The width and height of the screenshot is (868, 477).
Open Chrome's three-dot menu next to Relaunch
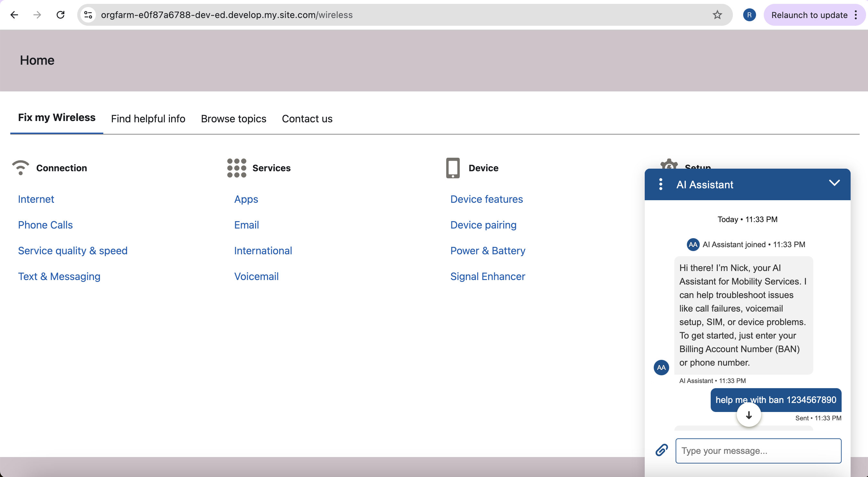(856, 15)
